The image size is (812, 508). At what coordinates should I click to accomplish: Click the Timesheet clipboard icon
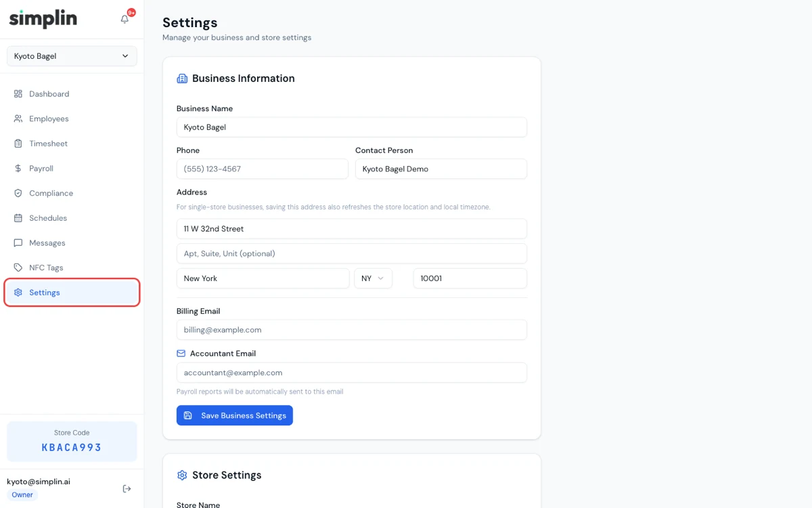click(18, 144)
